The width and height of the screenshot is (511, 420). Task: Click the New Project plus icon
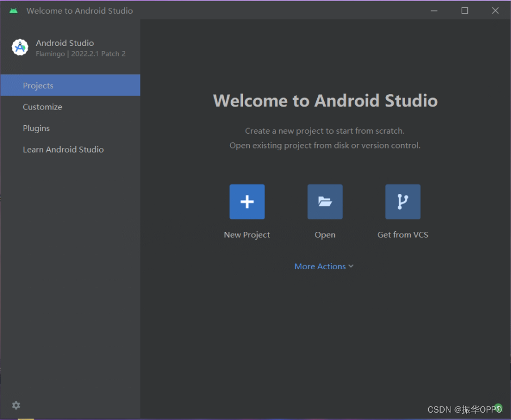(247, 202)
